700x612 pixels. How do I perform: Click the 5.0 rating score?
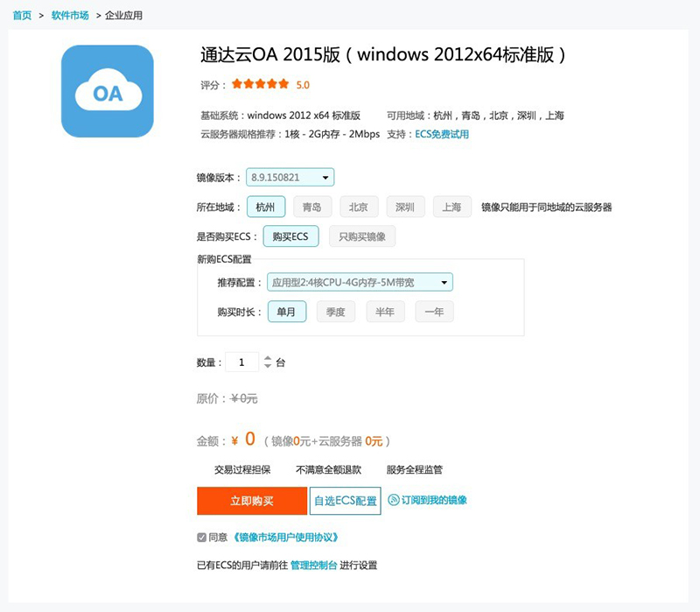point(303,85)
